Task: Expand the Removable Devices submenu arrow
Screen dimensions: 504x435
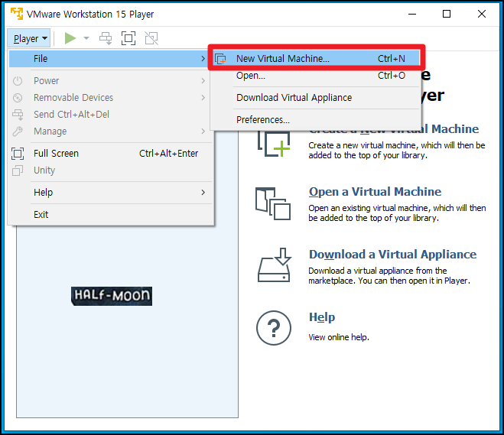Action: (203, 97)
